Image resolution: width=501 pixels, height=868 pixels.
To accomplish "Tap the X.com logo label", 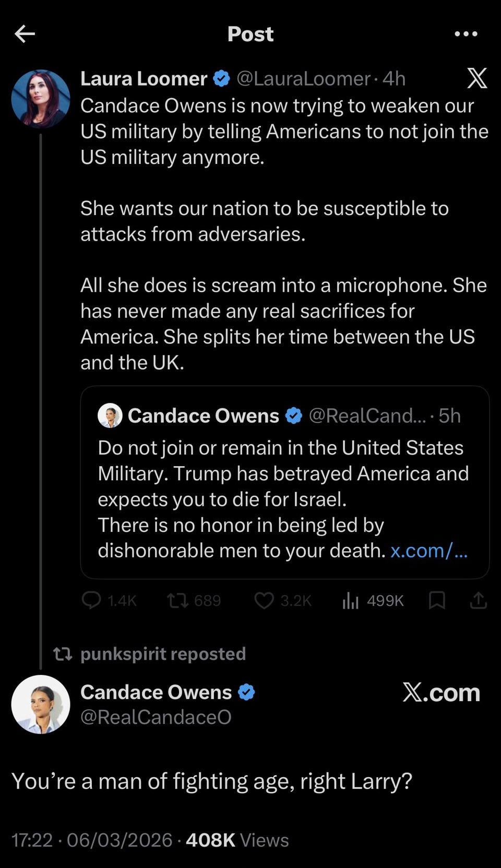I will (x=441, y=693).
